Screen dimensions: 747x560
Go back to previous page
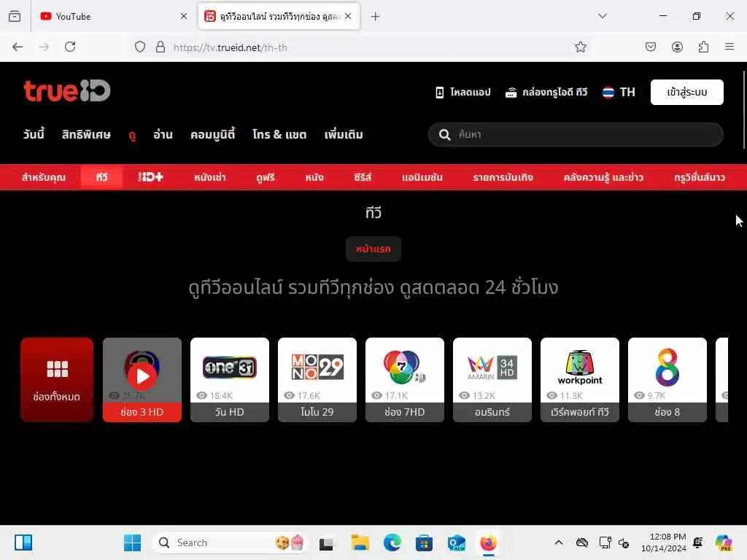point(18,47)
